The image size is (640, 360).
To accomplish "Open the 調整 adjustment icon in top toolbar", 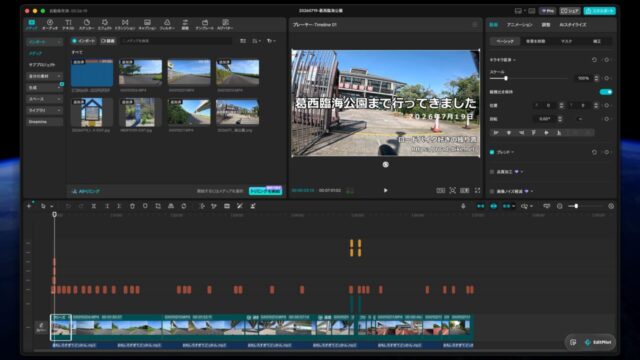I will [185, 24].
